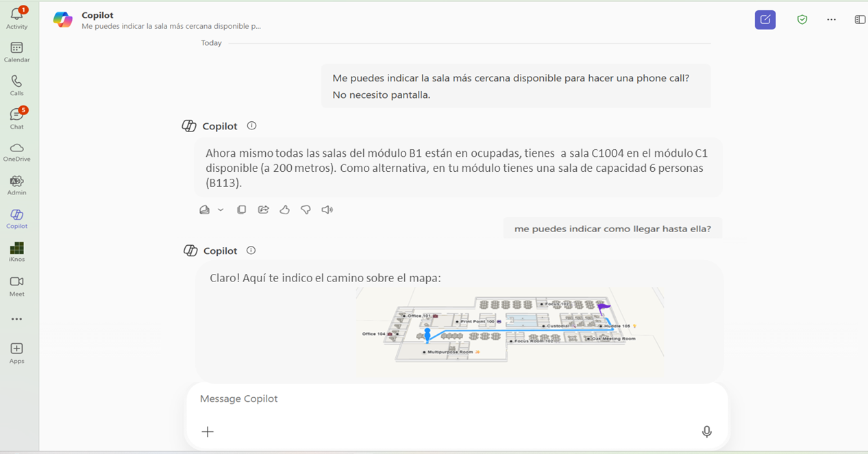Open Calendar in the left sidebar
Screen dimensions: 868x454
[16, 51]
